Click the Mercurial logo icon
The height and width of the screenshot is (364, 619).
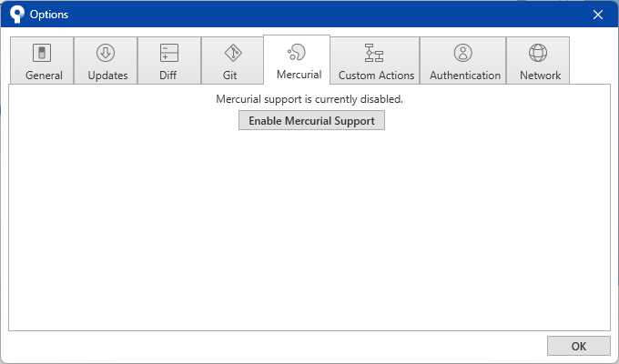[x=297, y=53]
